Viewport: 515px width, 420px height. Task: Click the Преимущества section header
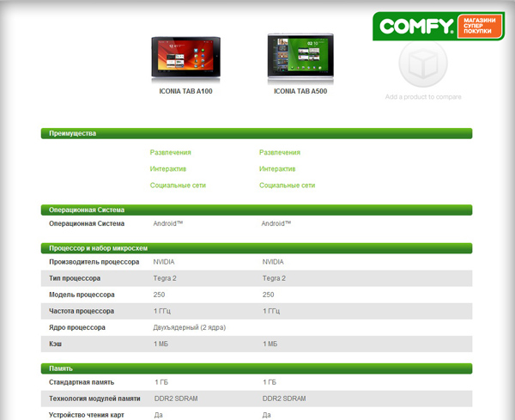[x=257, y=133]
